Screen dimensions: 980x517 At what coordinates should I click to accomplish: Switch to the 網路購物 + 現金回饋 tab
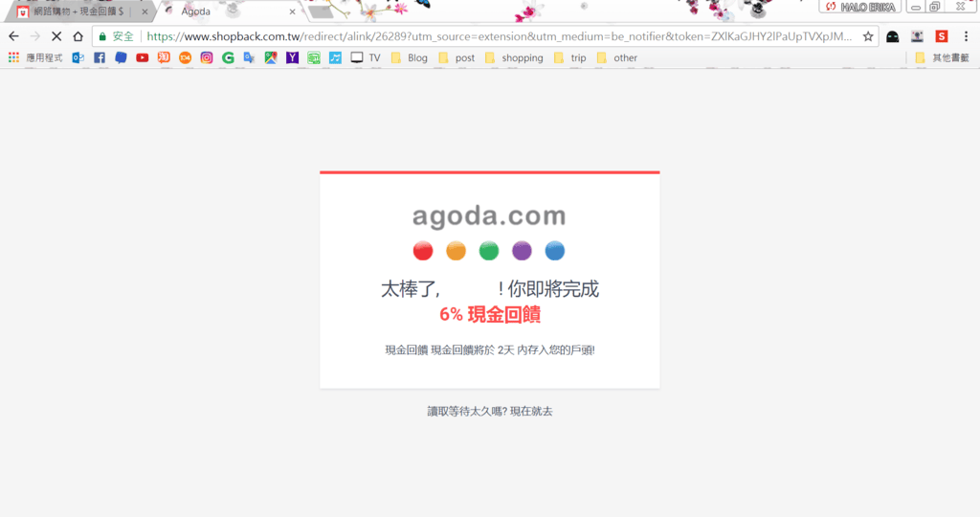click(77, 11)
